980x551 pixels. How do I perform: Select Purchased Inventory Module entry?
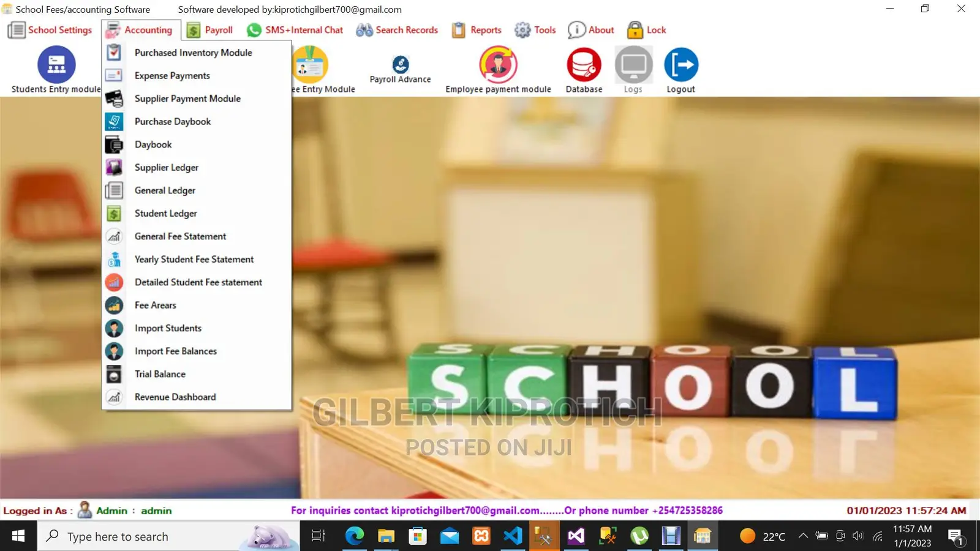[x=197, y=53]
